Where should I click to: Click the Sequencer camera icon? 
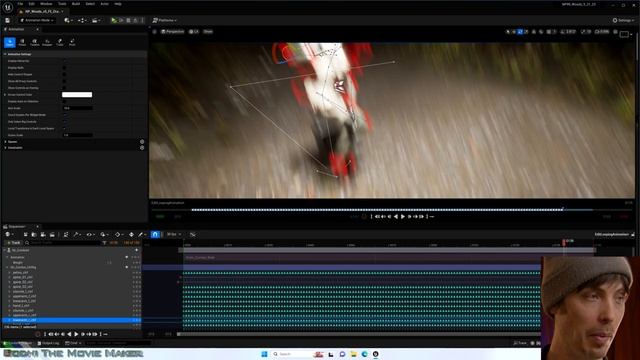[43, 235]
